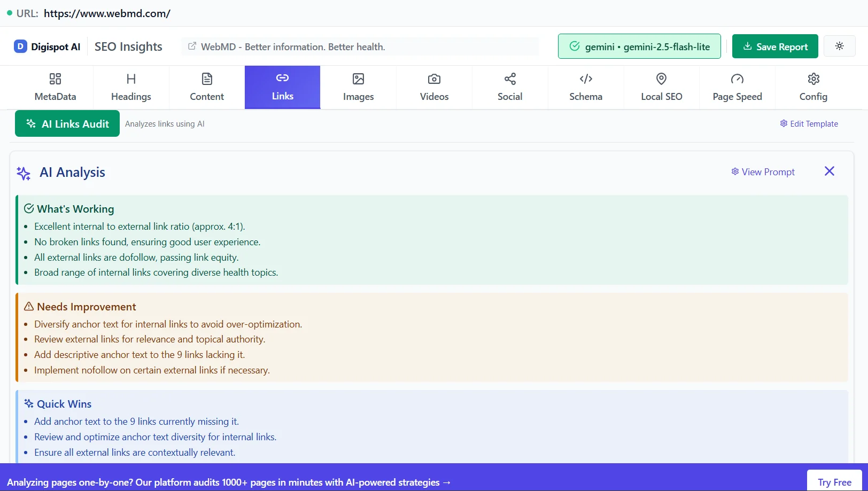The width and height of the screenshot is (868, 491).
Task: Click the Try Free button
Action: click(834, 482)
